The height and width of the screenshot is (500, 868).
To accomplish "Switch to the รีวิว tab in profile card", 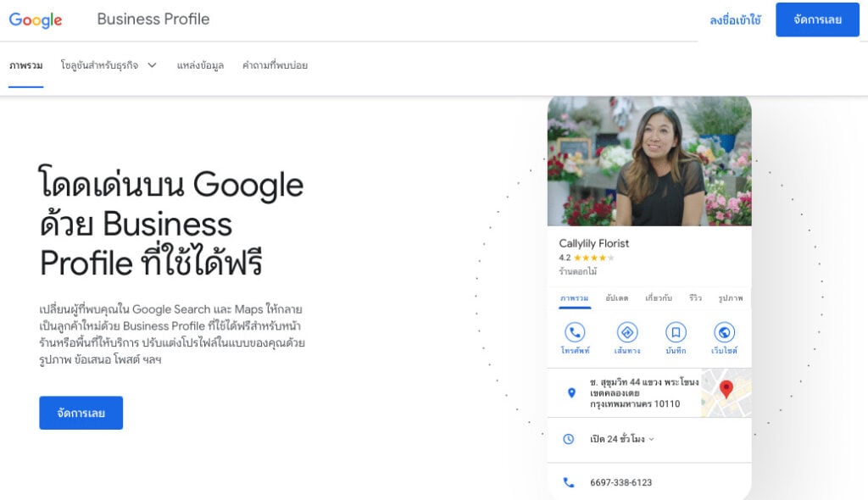I will coord(695,298).
